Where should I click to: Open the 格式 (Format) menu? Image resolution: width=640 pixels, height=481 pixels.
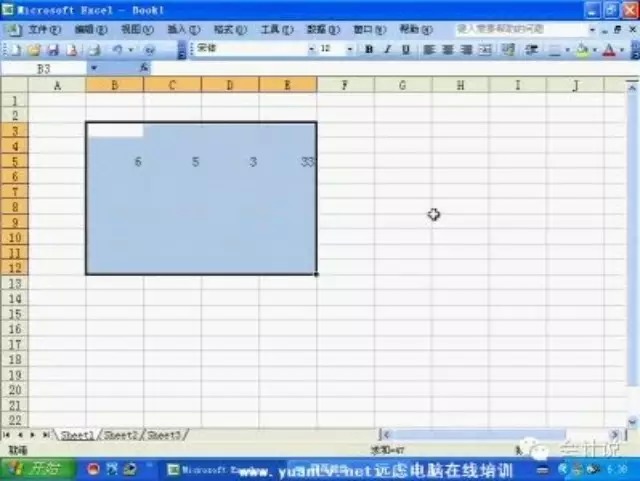230,29
